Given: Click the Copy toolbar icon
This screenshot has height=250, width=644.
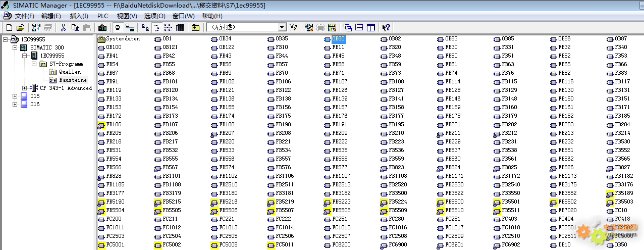Looking at the screenshot, I should pyautogui.click(x=75, y=27).
